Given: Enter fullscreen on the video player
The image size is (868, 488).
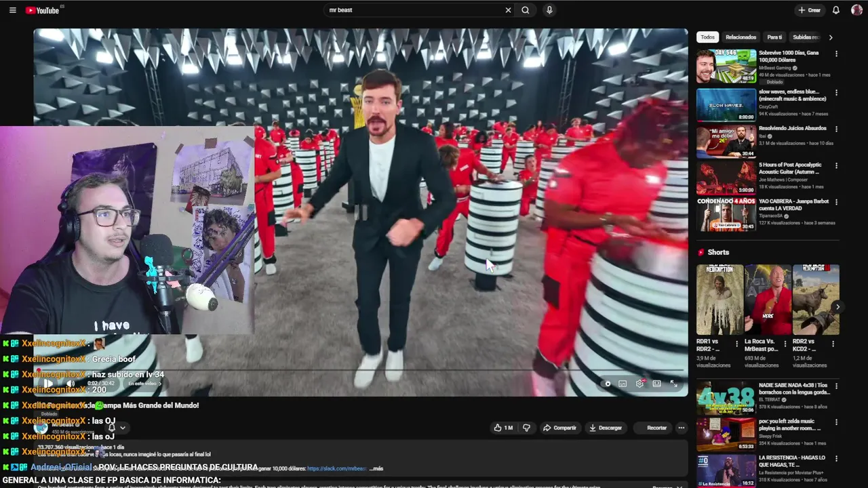Looking at the screenshot, I should (673, 384).
